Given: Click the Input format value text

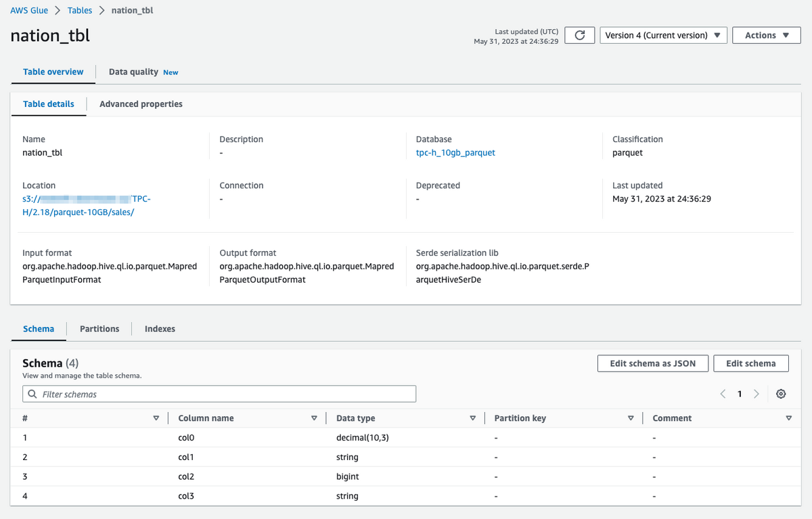Looking at the screenshot, I should [110, 273].
